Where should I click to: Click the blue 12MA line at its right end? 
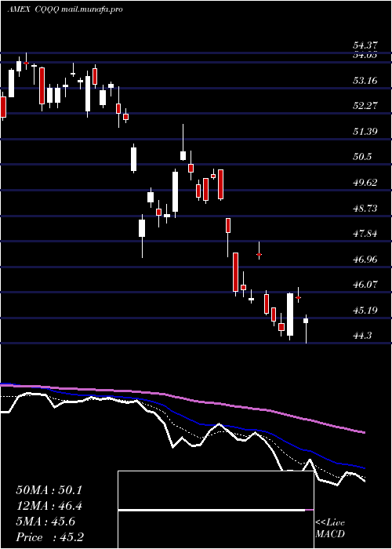click(363, 467)
